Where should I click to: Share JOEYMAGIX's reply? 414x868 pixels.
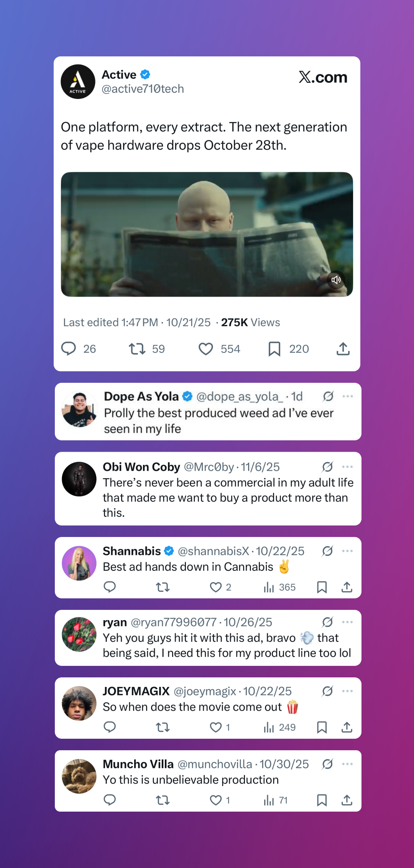point(347,727)
